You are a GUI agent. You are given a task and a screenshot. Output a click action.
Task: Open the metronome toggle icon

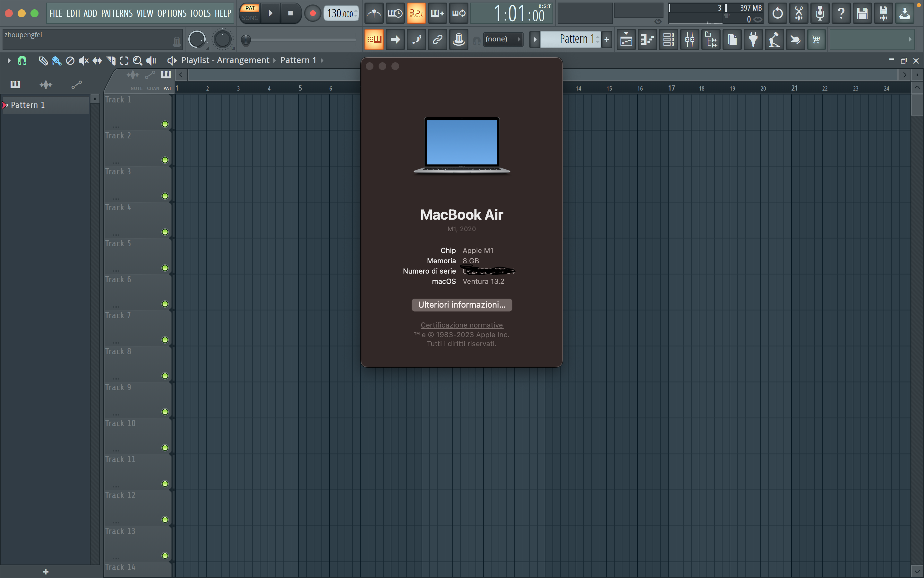374,13
